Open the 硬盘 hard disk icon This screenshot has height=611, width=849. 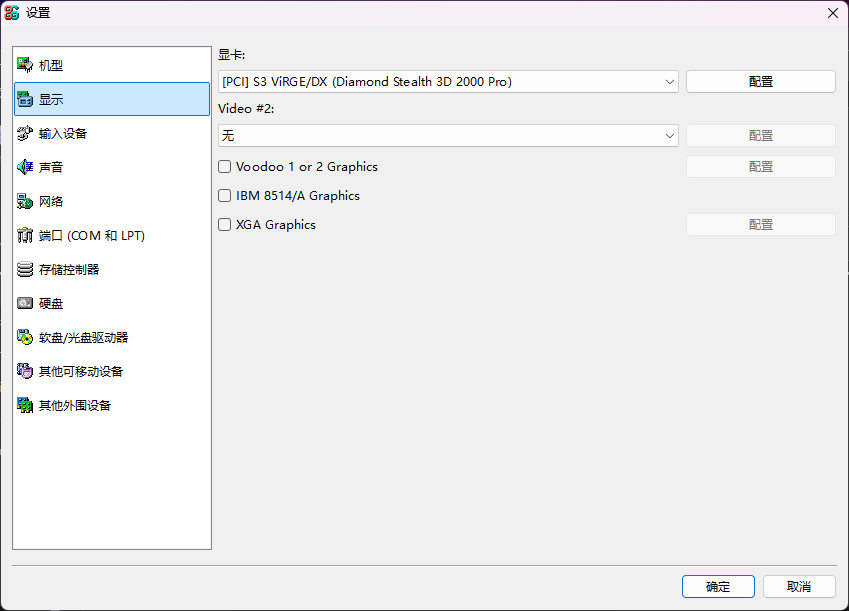click(25, 303)
